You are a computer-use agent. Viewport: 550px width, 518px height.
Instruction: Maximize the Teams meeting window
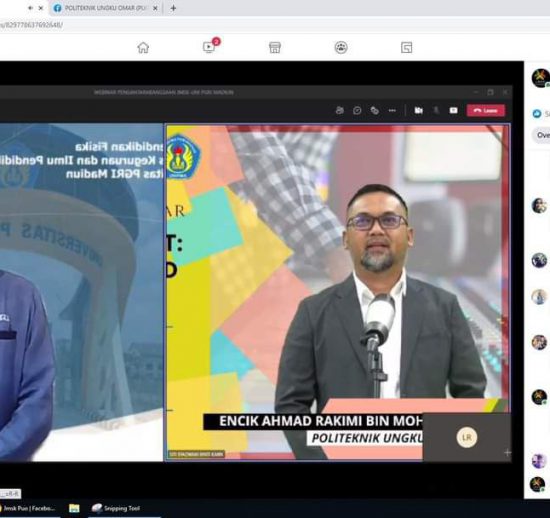[490, 92]
